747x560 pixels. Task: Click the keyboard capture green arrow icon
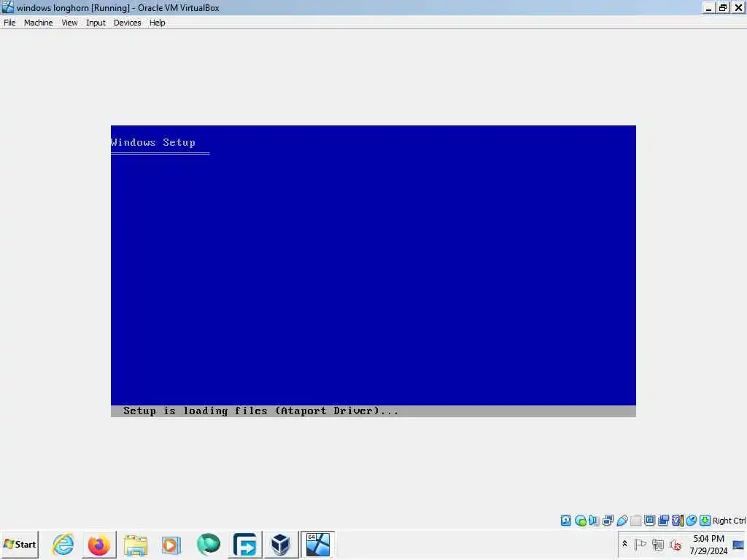(705, 521)
